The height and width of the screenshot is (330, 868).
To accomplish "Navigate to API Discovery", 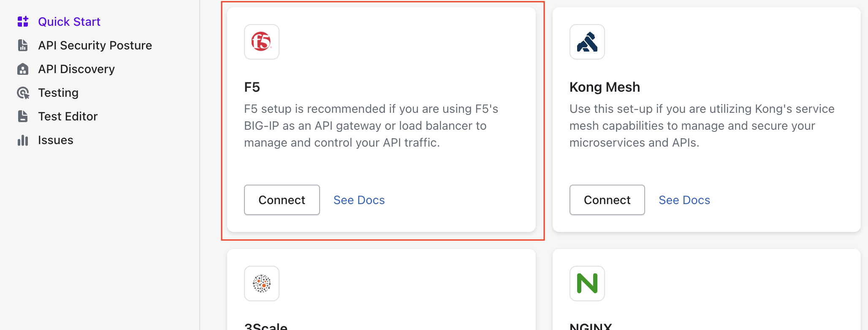I will click(76, 69).
